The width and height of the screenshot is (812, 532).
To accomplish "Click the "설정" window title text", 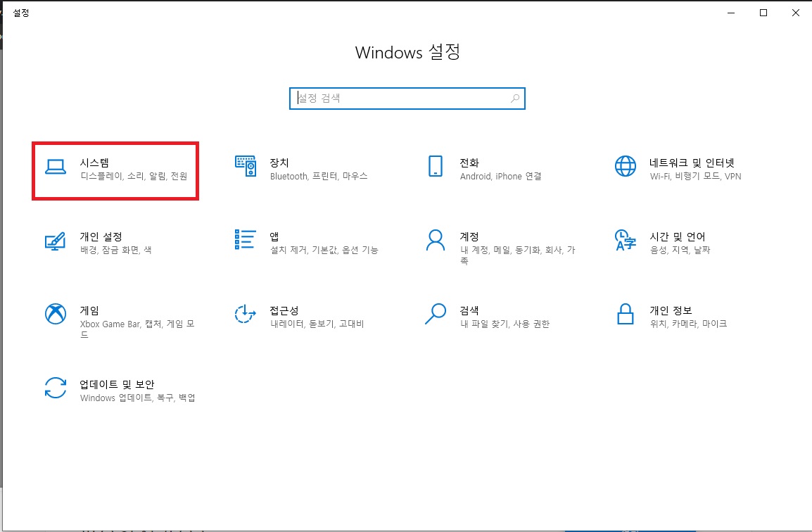I will coord(20,13).
